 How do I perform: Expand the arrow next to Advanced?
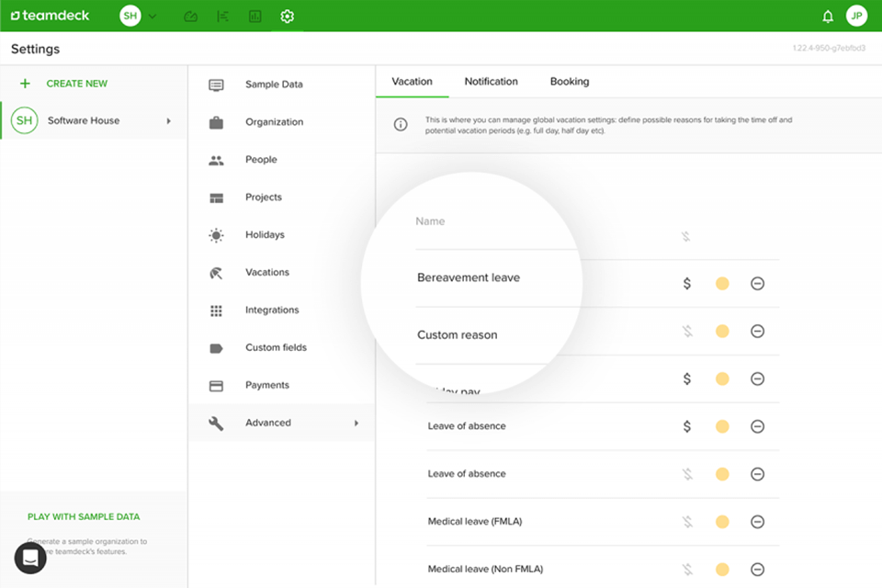(x=356, y=423)
